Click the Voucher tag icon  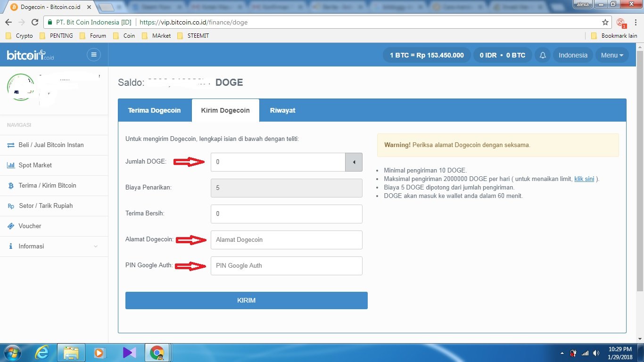11,226
